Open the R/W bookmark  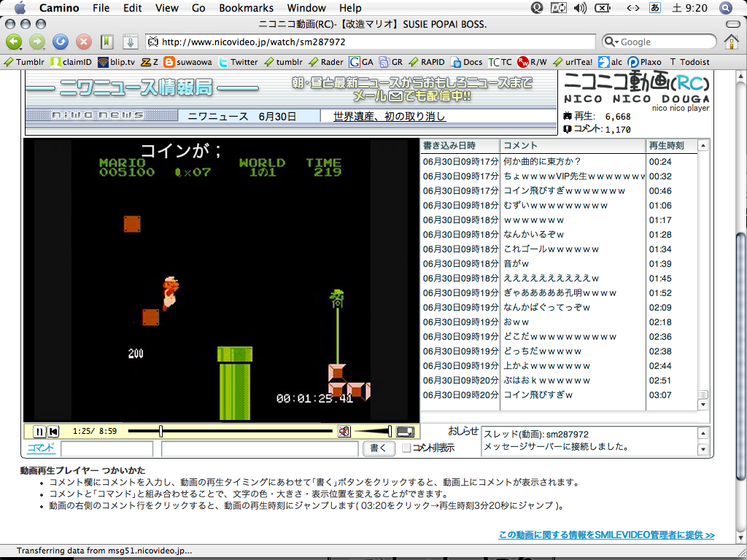[x=532, y=62]
